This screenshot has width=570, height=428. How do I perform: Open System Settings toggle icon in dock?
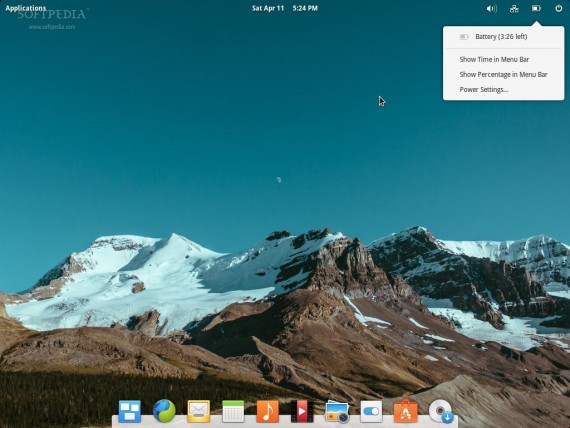coord(371,411)
